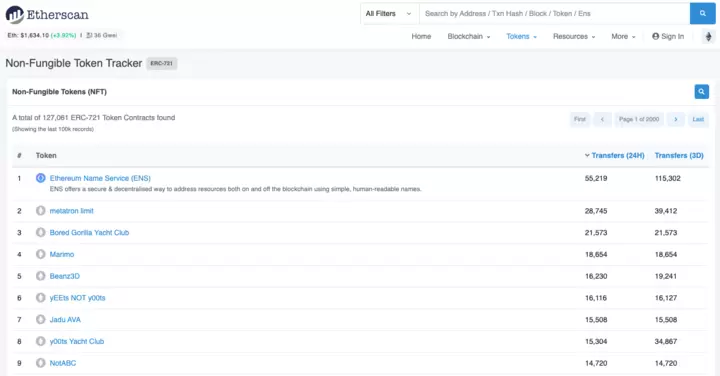Go to next page with right chevron
The width and height of the screenshot is (720, 376).
click(x=675, y=119)
